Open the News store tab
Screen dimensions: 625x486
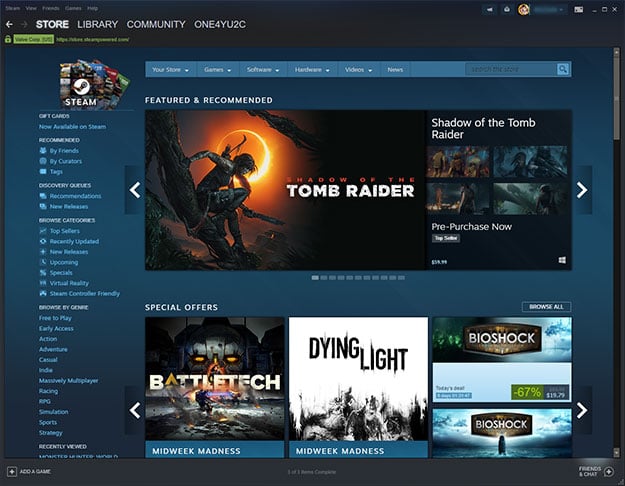pos(395,69)
